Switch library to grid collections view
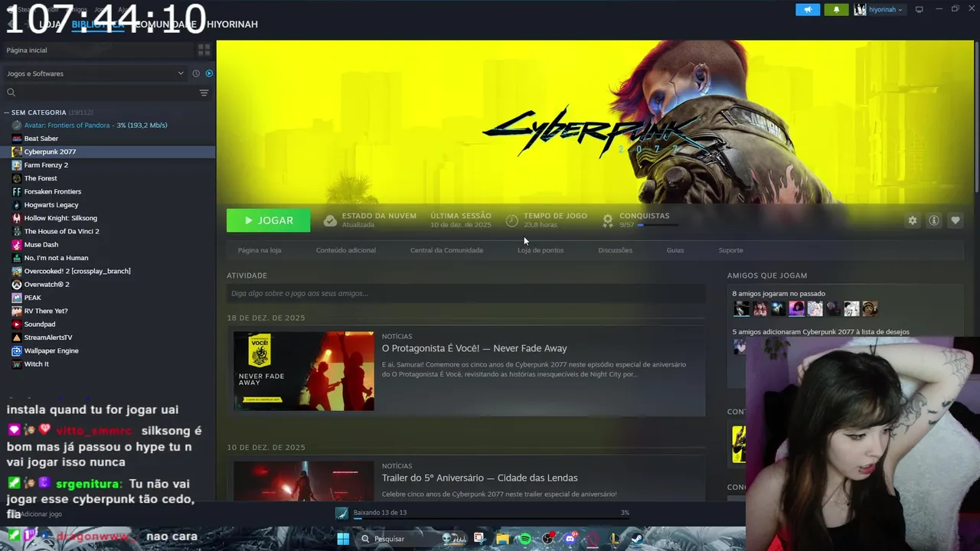980x551 pixels. click(204, 50)
